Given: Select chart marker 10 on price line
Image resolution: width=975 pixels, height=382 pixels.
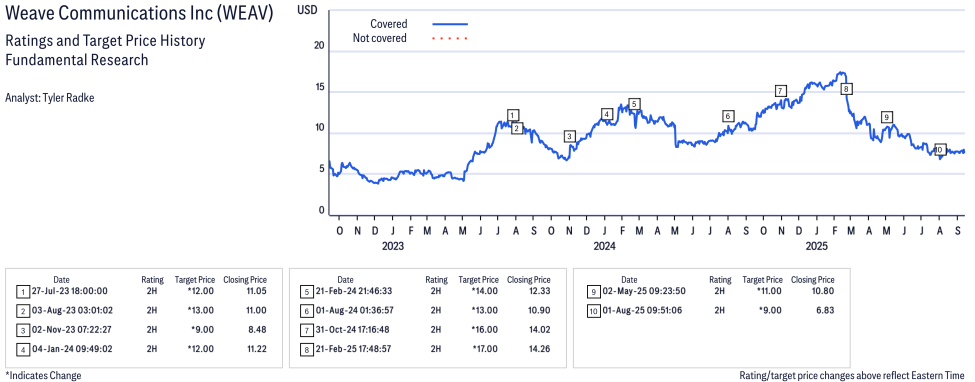Looking at the screenshot, I should [x=940, y=150].
